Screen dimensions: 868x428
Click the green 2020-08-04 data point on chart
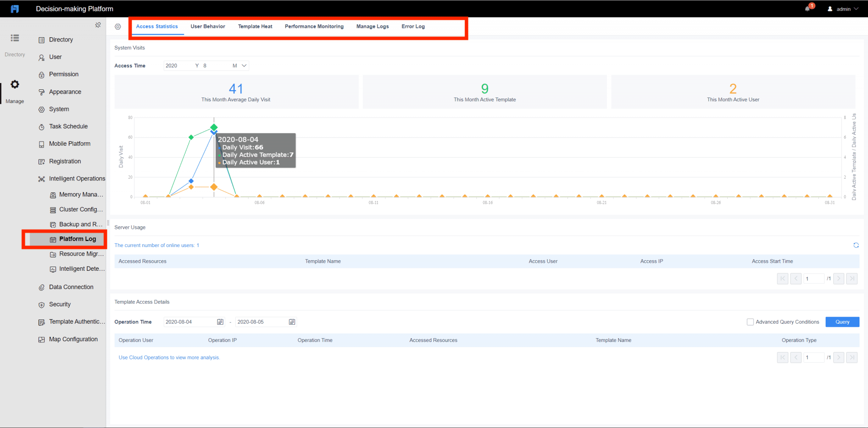(214, 127)
